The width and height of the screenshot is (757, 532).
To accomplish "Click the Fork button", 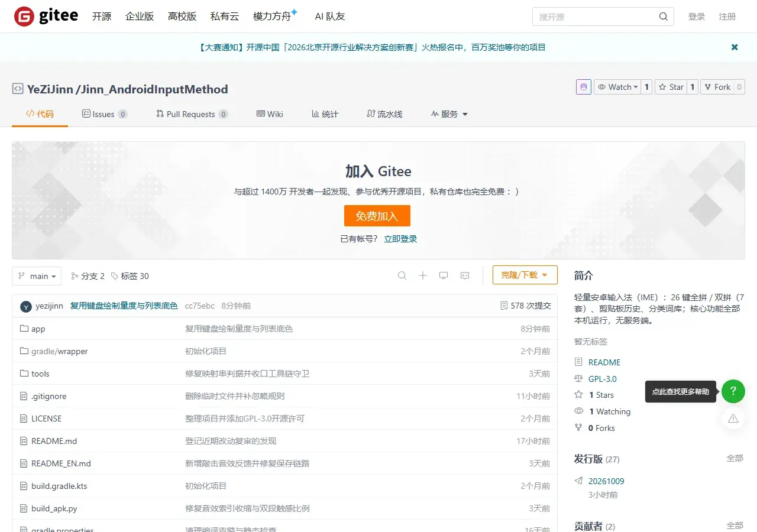I will (717, 87).
